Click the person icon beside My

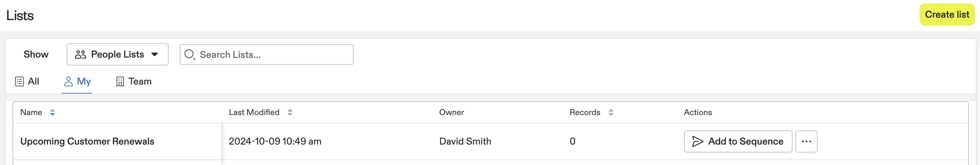(x=69, y=81)
